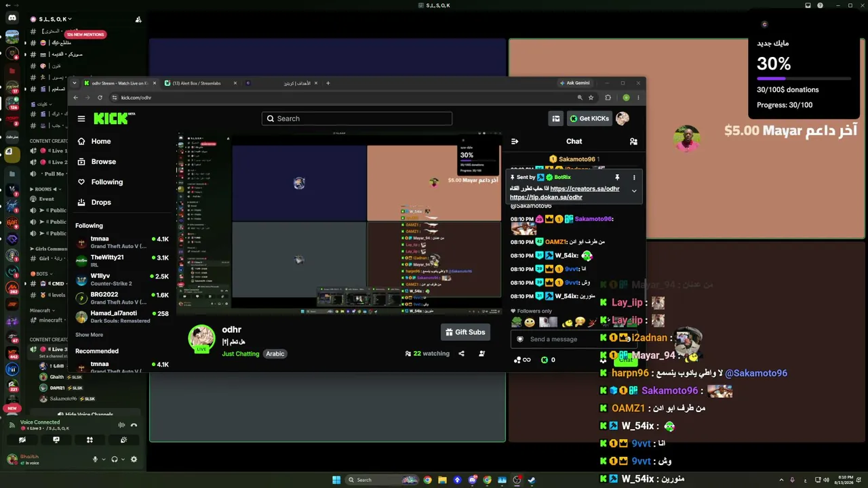Viewport: 868px width, 488px height.
Task: Toggle Discord noise suppression icon
Action: pos(121,425)
